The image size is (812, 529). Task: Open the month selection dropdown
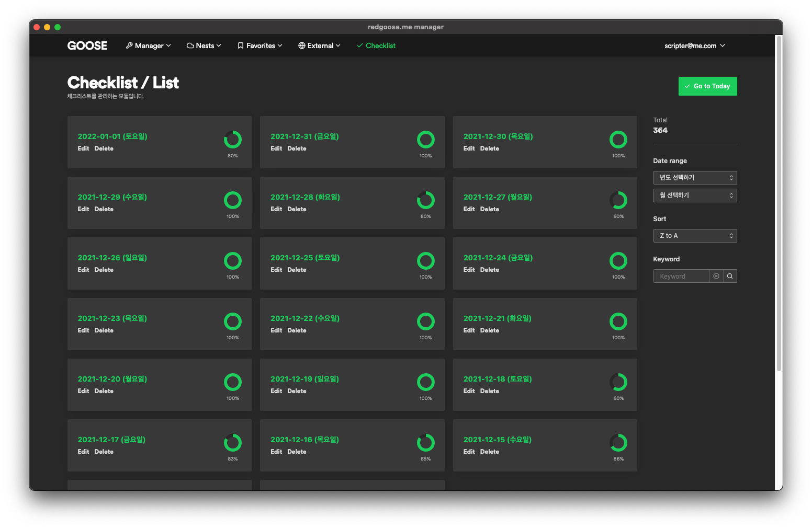pyautogui.click(x=695, y=195)
